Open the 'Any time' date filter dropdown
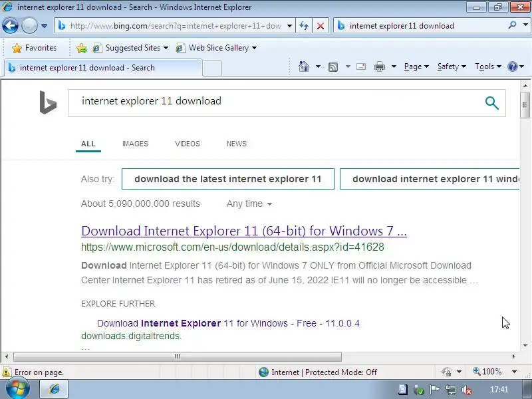Viewport: 532px width, 399px height. [x=249, y=203]
